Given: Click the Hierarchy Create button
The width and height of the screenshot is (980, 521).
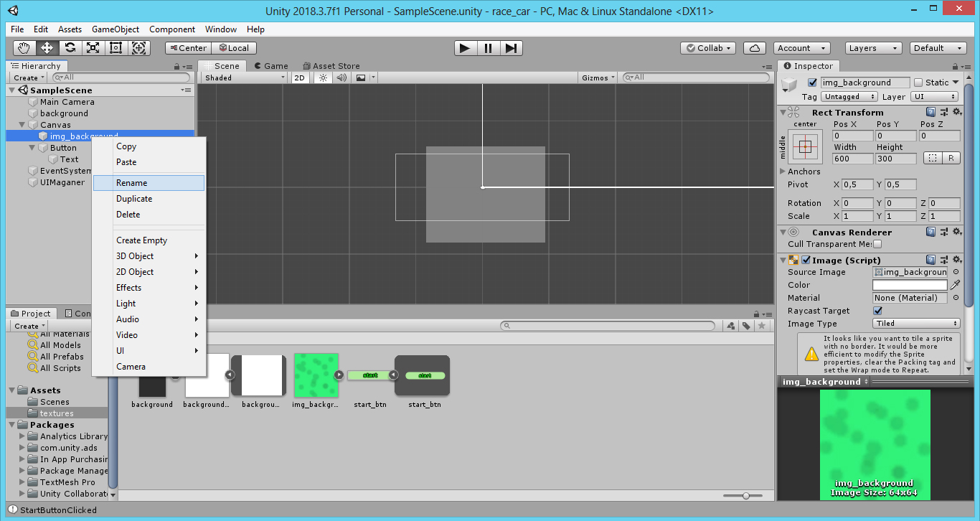Looking at the screenshot, I should click(x=29, y=78).
